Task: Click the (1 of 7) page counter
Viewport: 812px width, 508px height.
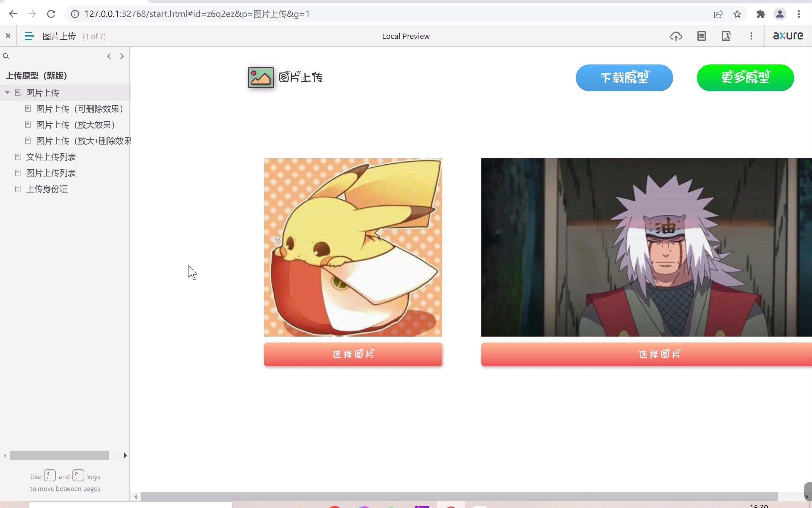Action: coord(94,36)
